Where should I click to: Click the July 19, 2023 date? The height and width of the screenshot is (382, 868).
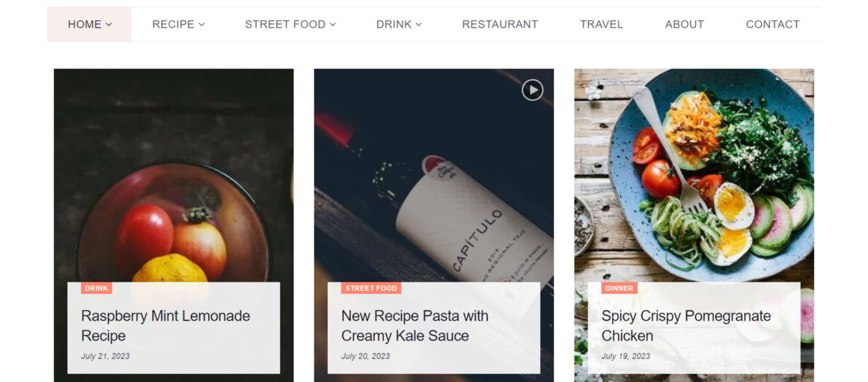click(626, 356)
